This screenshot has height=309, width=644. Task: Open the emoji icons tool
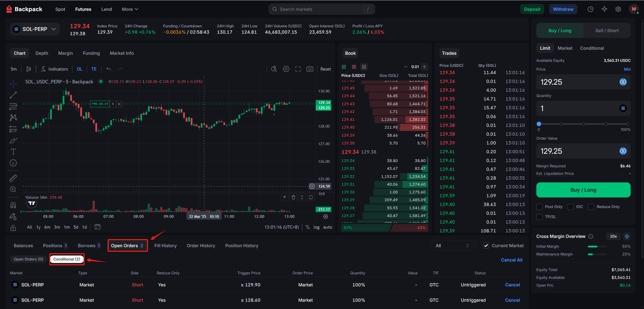(13, 163)
